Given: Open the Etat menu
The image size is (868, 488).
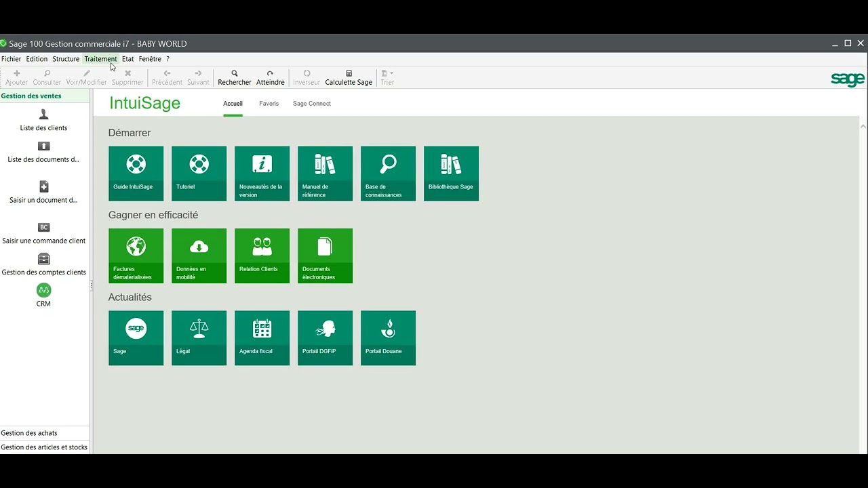Looking at the screenshot, I should (x=127, y=59).
